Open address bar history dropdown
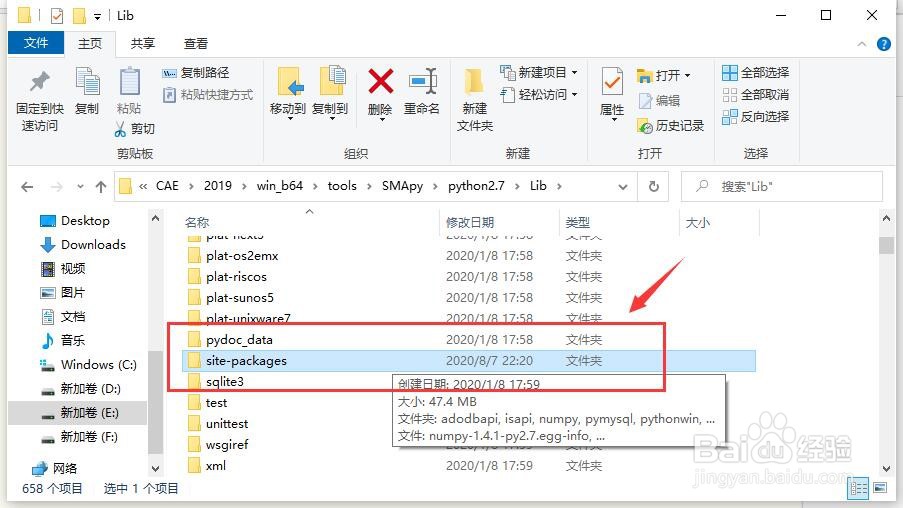 (x=623, y=187)
